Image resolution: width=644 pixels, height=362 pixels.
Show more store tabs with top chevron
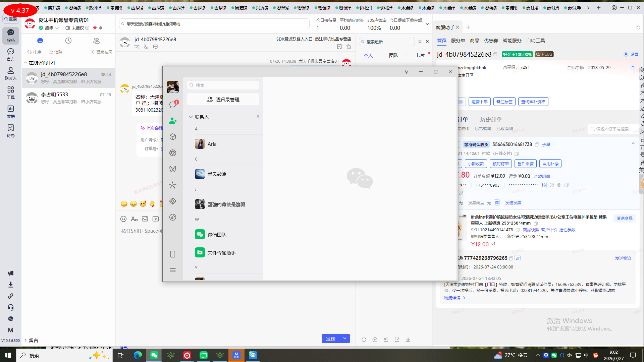click(x=588, y=8)
